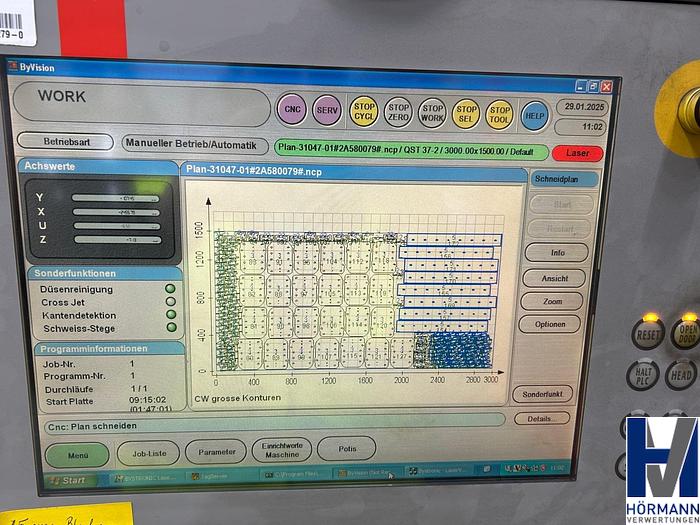
Task: Toggle the Düsenreinigung green indicator
Action: pos(170,288)
